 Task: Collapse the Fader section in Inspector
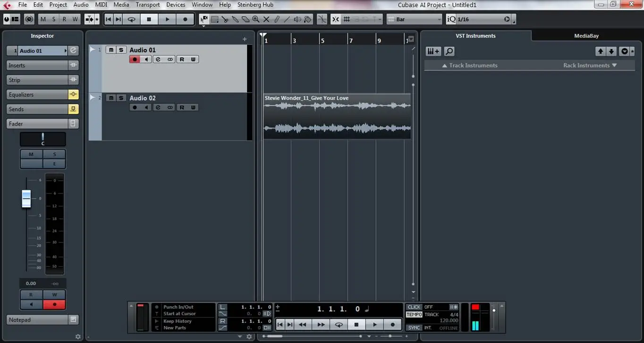click(x=37, y=124)
